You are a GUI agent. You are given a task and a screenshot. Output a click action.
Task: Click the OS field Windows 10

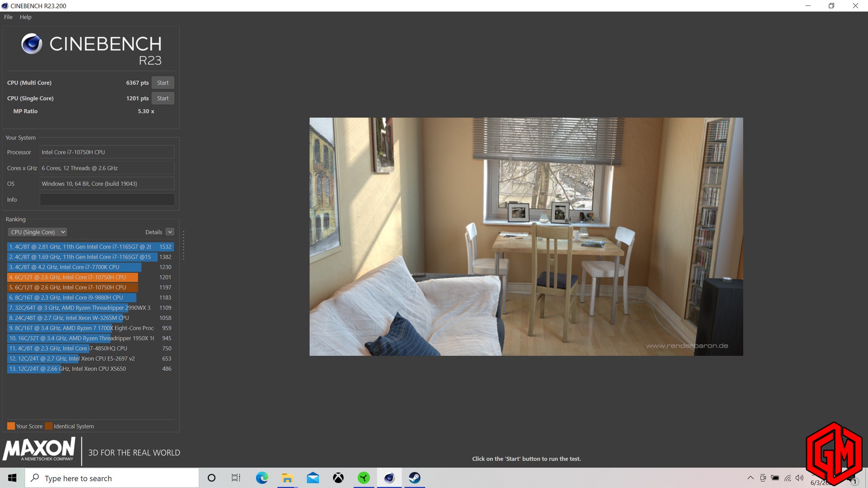(107, 183)
